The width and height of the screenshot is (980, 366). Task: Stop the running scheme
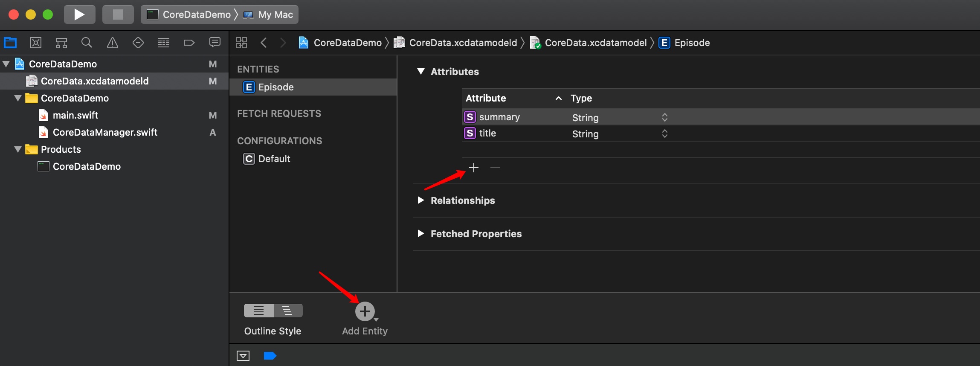pos(118,15)
